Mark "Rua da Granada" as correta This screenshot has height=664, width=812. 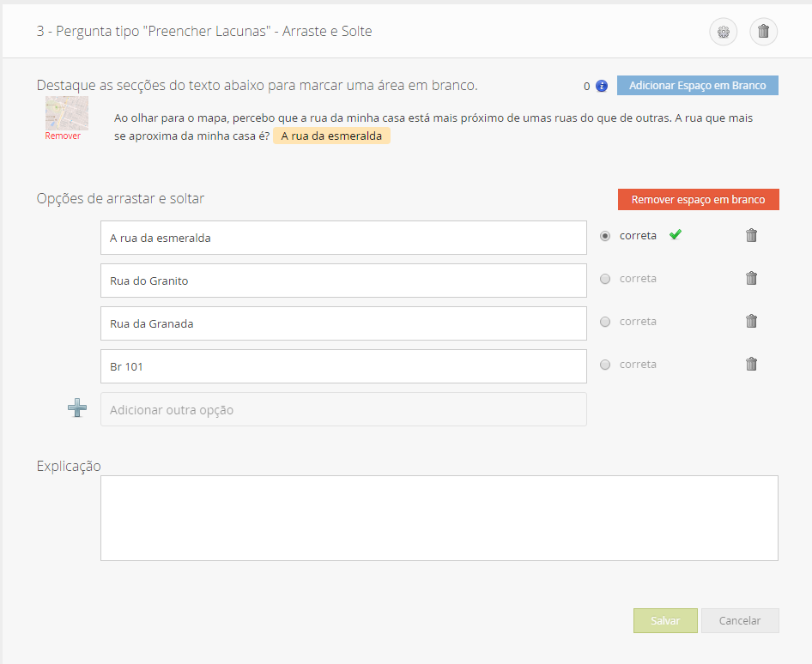605,322
